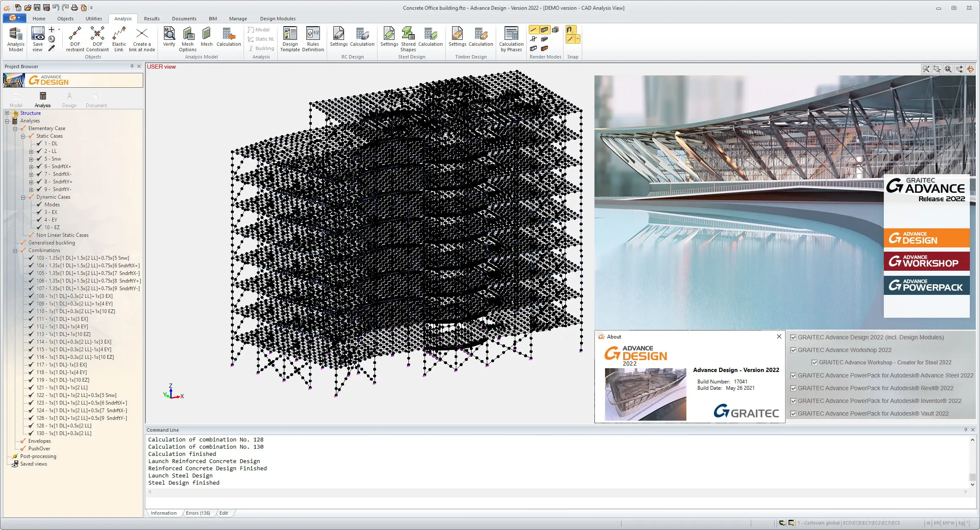Switch to the Results ribbon tab
Image resolution: width=980 pixels, height=530 pixels.
pyautogui.click(x=152, y=19)
